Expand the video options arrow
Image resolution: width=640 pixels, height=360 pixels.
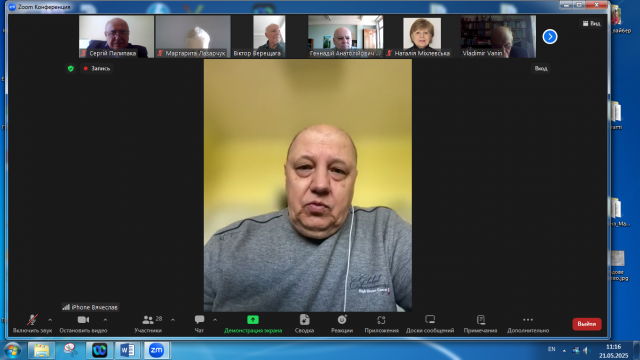[105, 320]
